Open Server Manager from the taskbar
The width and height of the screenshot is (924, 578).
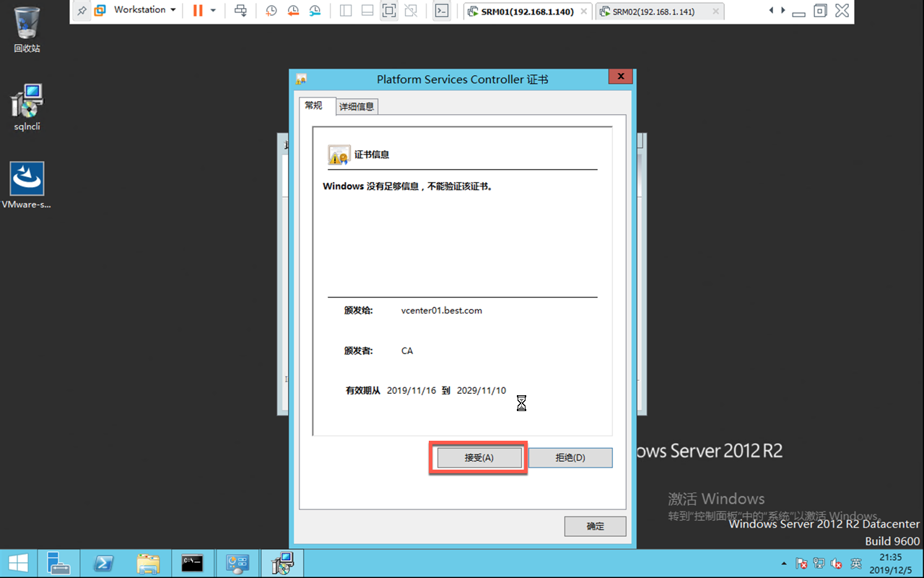coord(58,564)
